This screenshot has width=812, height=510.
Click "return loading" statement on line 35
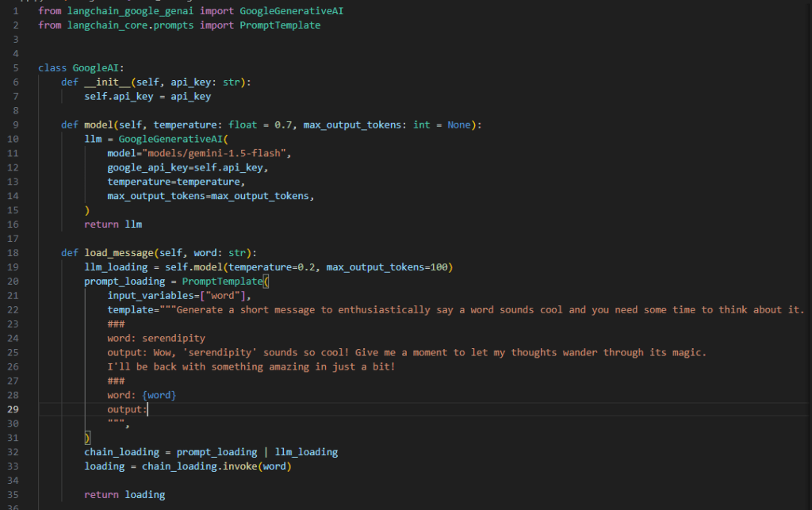point(124,495)
